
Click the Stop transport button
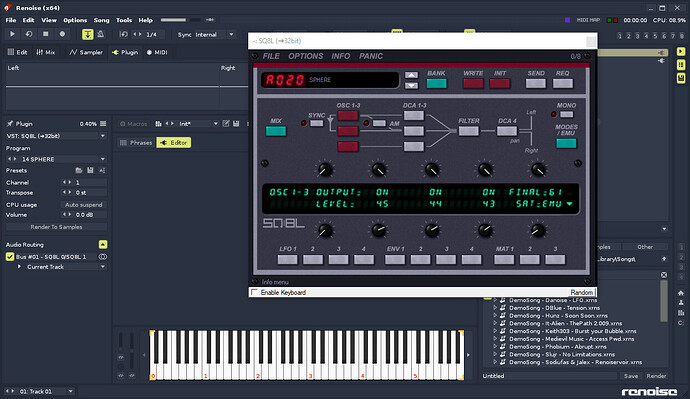tap(45, 34)
